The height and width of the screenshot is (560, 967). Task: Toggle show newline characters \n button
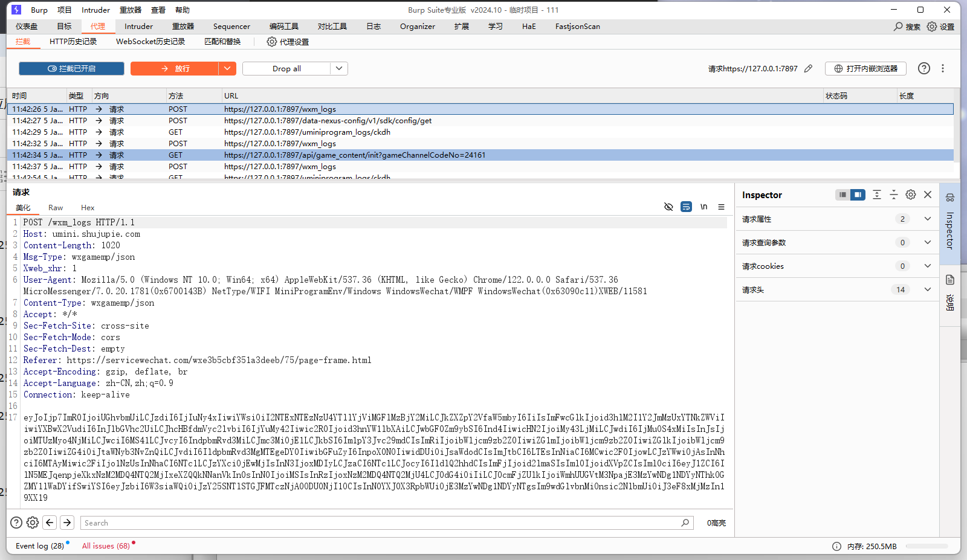coord(703,207)
